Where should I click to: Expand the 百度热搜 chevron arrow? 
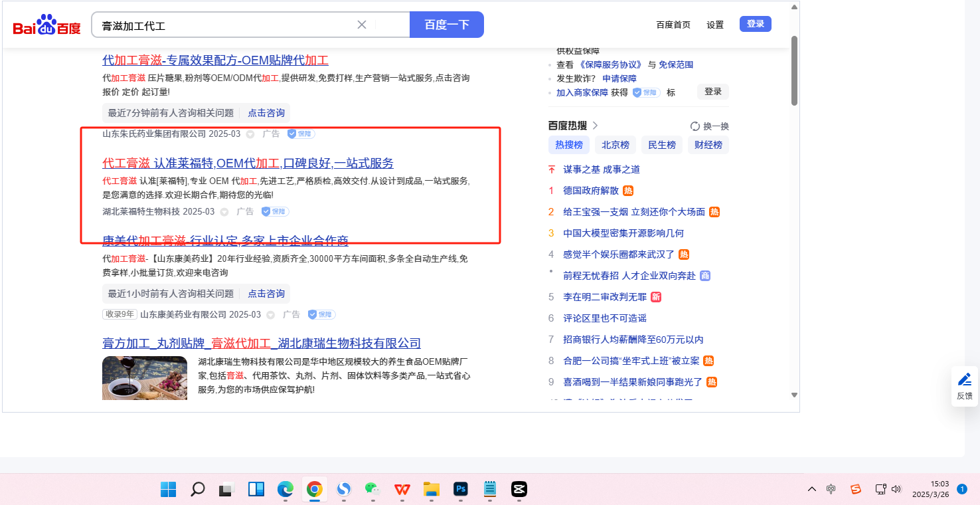[595, 125]
